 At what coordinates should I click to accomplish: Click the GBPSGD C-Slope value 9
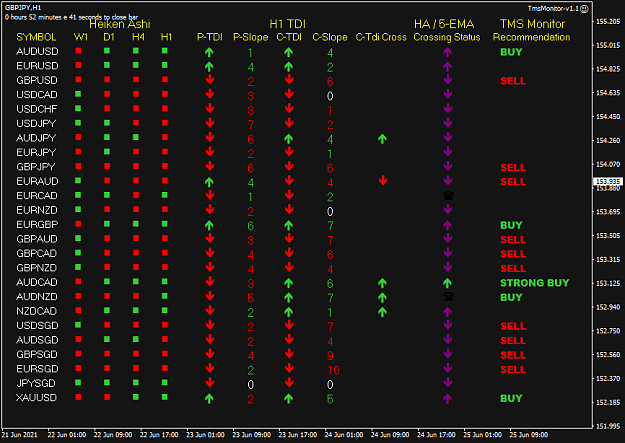330,356
